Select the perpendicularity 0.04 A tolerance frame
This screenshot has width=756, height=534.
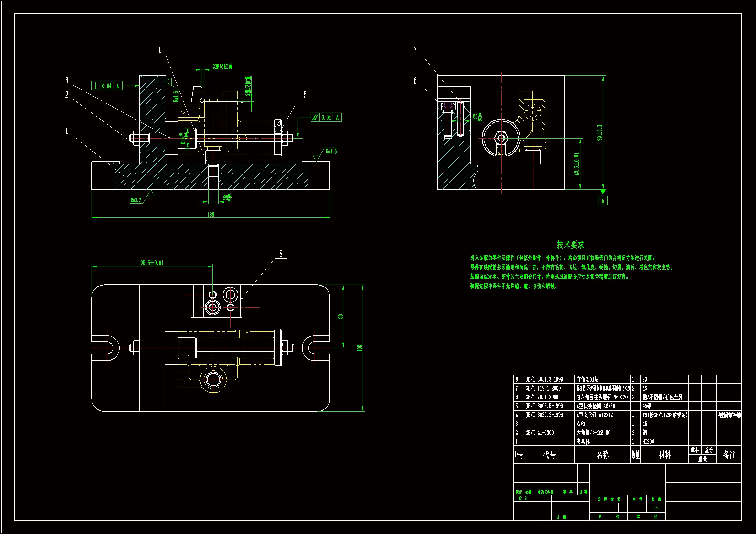[107, 86]
